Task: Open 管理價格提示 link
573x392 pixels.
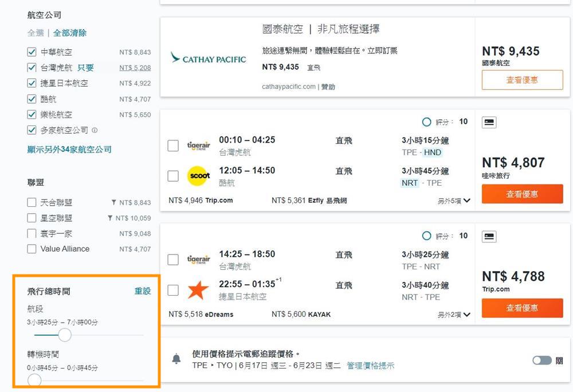Action: point(370,366)
